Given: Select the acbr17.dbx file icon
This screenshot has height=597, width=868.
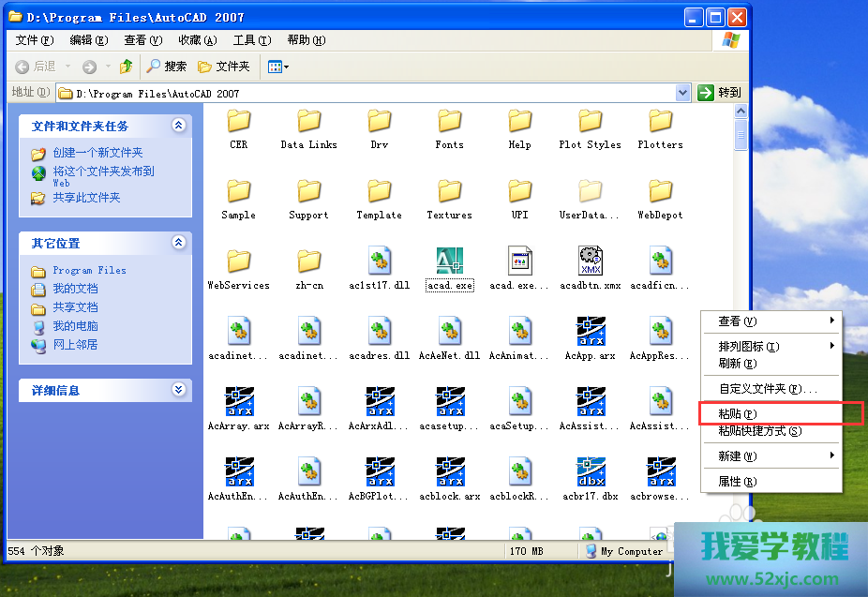Looking at the screenshot, I should [x=590, y=472].
